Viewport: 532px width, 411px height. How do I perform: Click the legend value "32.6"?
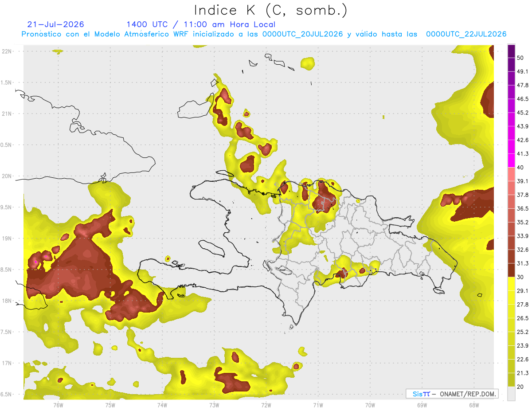522,250
